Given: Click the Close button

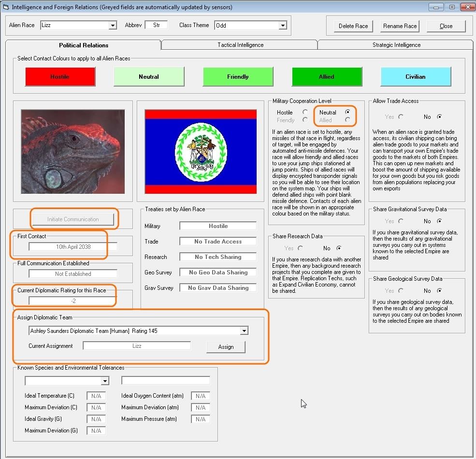Looking at the screenshot, I should 446,26.
